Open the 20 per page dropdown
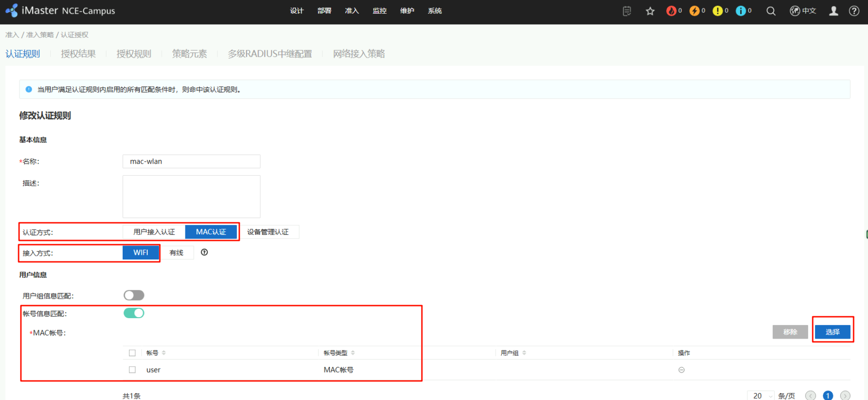The width and height of the screenshot is (868, 400). coord(761,395)
